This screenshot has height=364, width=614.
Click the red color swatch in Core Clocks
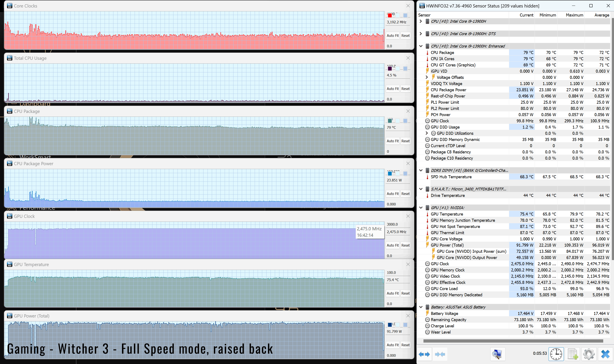[390, 15]
